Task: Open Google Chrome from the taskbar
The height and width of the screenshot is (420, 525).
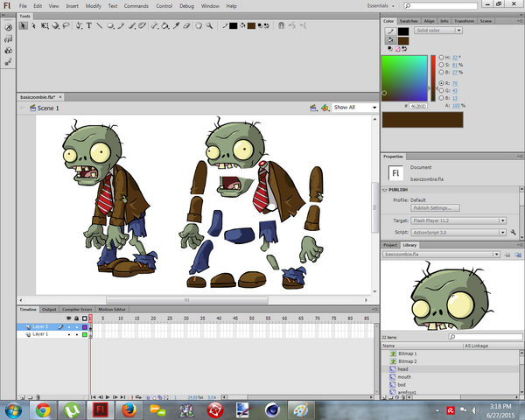Action: point(43,410)
